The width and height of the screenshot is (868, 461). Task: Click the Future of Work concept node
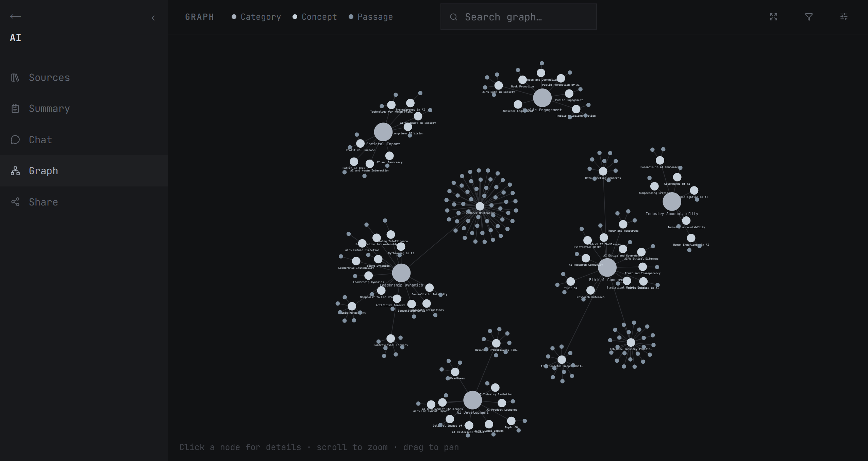click(354, 161)
